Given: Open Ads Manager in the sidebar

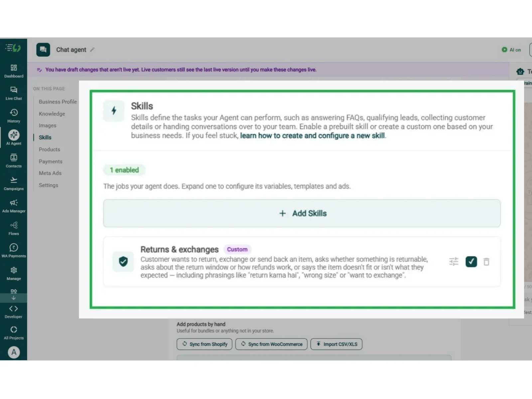Looking at the screenshot, I should [14, 206].
